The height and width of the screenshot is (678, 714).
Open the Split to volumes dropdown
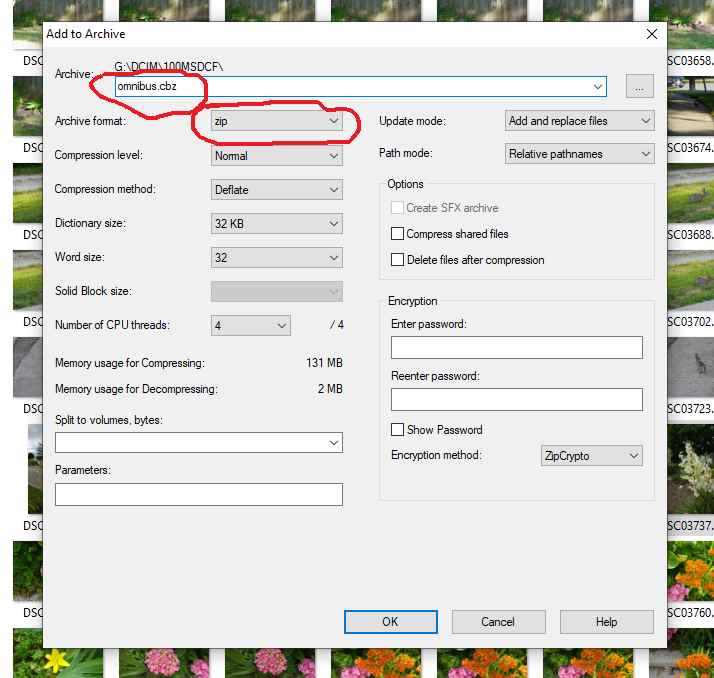point(199,443)
